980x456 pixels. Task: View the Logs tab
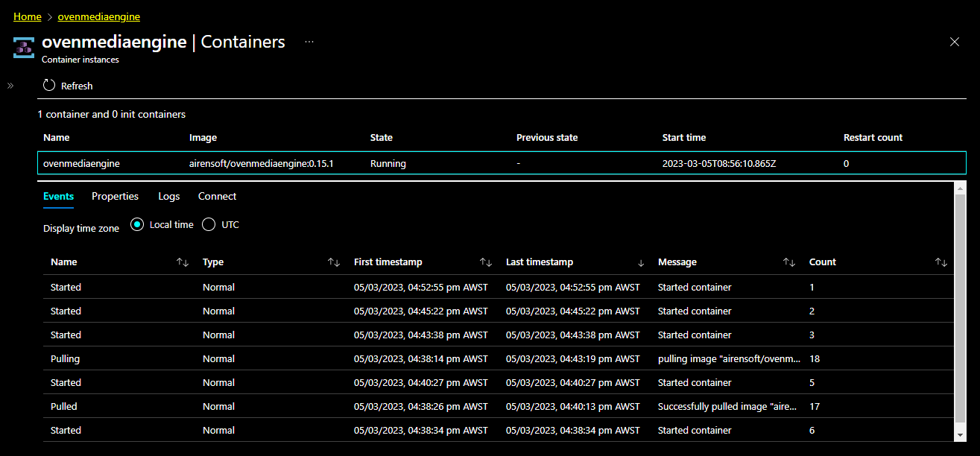(x=168, y=196)
